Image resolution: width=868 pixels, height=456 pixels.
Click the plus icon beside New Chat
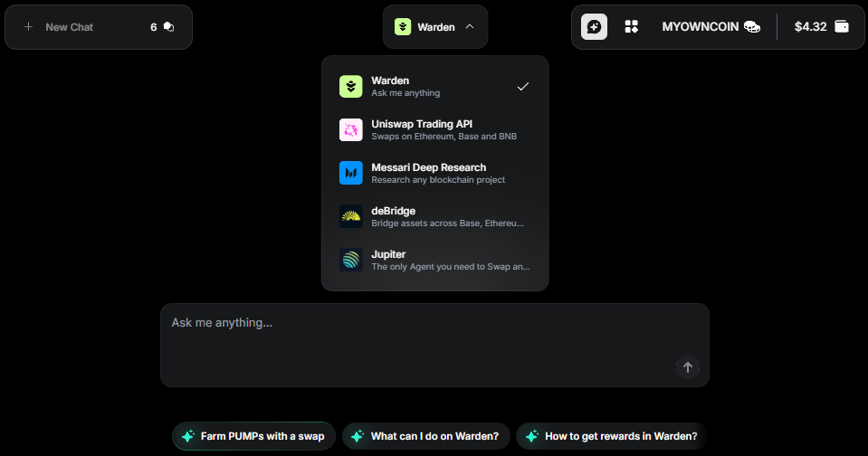pos(29,26)
